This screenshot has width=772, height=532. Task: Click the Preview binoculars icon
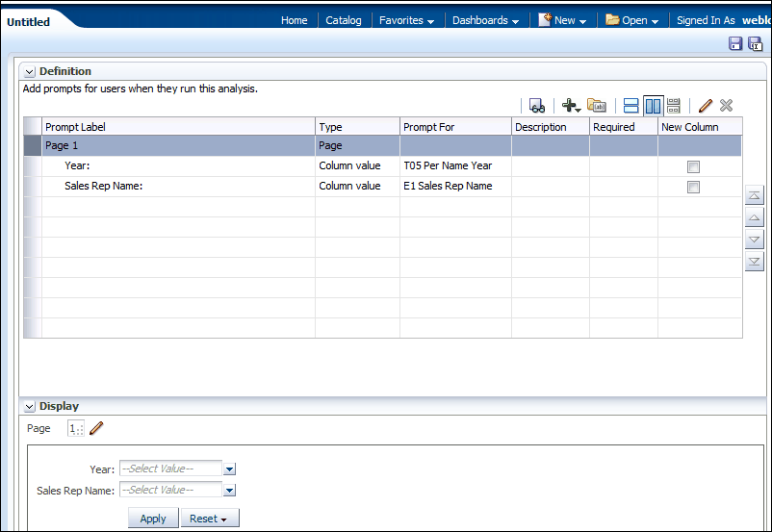tap(537, 106)
